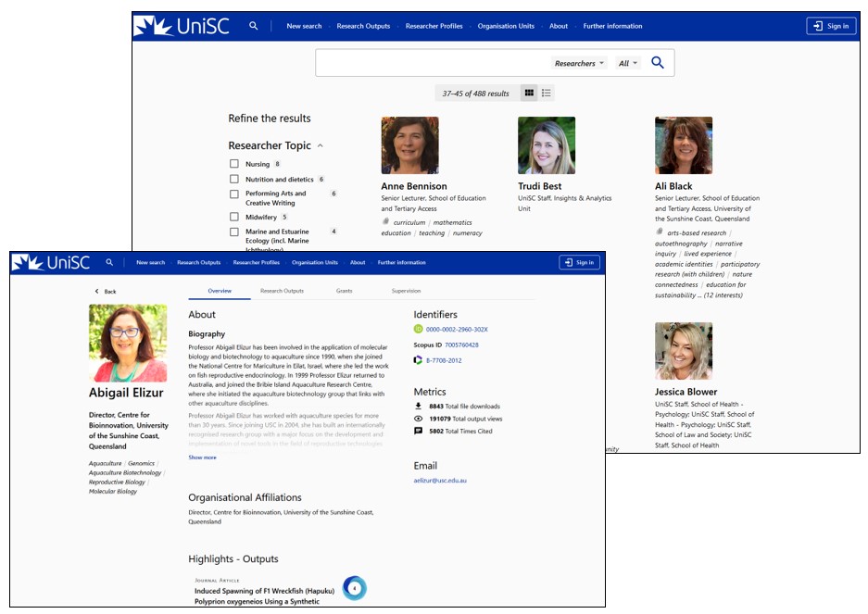
Task: Open the All filter dropdown
Action: [x=628, y=63]
